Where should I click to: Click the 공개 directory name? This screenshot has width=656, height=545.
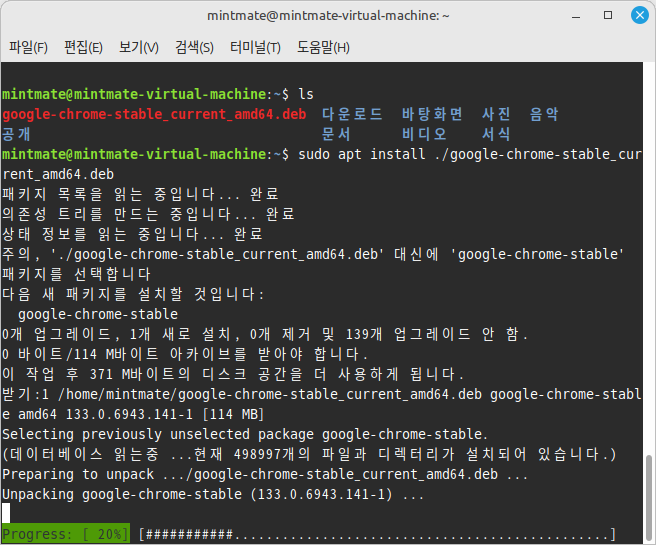16,134
